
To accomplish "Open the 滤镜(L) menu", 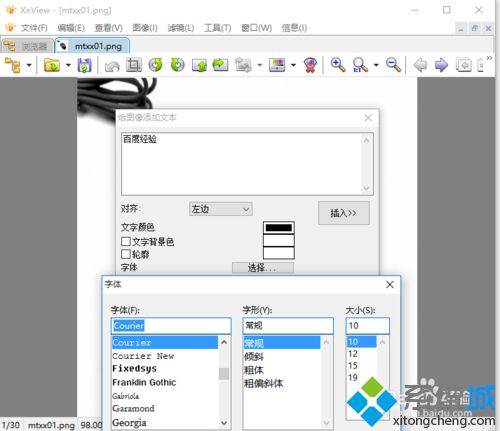I will [181, 28].
